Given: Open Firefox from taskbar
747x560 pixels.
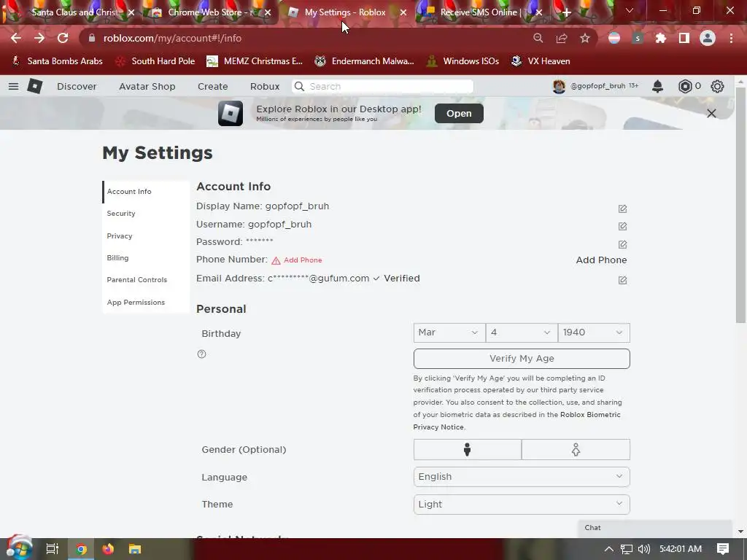Looking at the screenshot, I should tap(108, 549).
